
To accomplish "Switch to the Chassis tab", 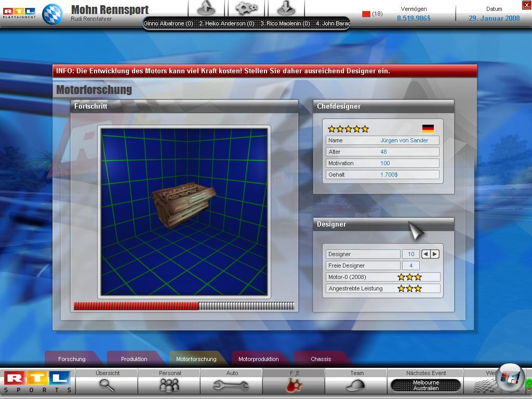I will coord(321,359).
